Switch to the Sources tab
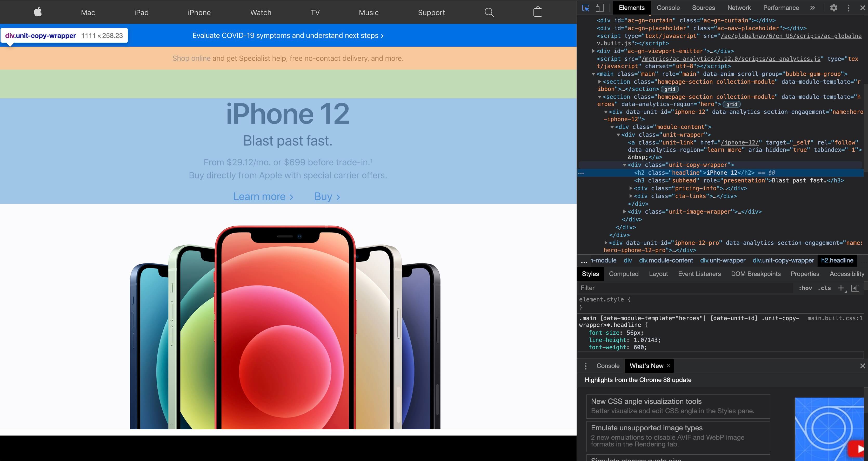 click(x=703, y=8)
